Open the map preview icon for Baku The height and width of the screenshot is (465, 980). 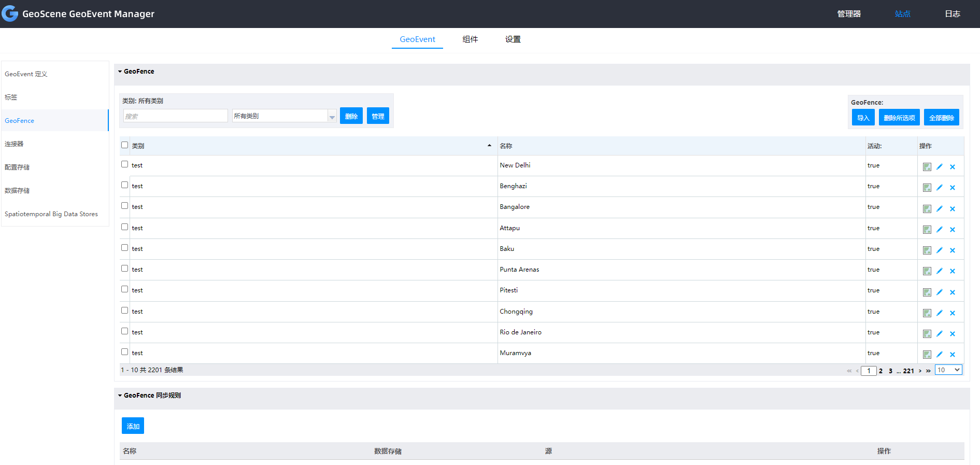(927, 250)
